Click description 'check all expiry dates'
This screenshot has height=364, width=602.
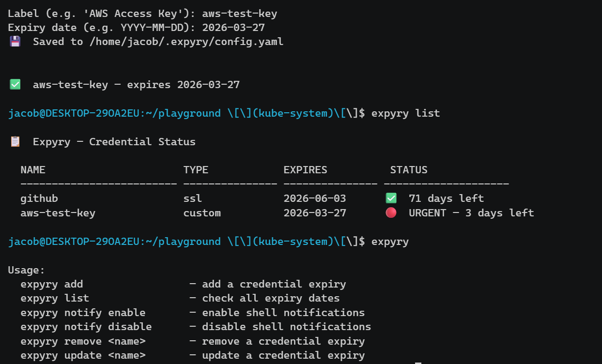tap(271, 298)
